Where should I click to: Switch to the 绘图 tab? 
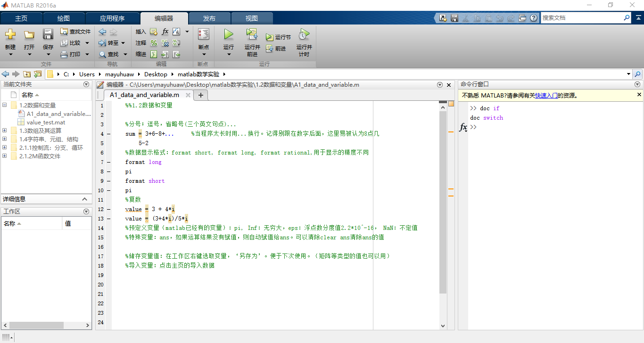tap(63, 18)
